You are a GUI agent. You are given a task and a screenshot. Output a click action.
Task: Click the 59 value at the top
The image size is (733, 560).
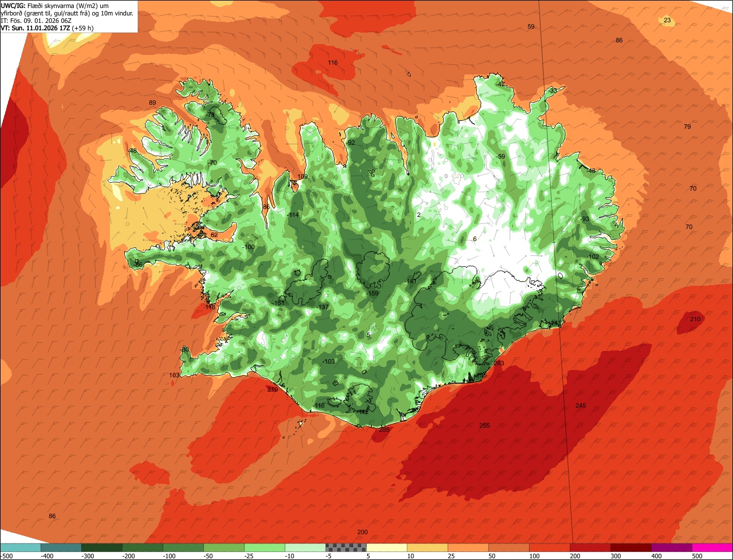(x=531, y=27)
